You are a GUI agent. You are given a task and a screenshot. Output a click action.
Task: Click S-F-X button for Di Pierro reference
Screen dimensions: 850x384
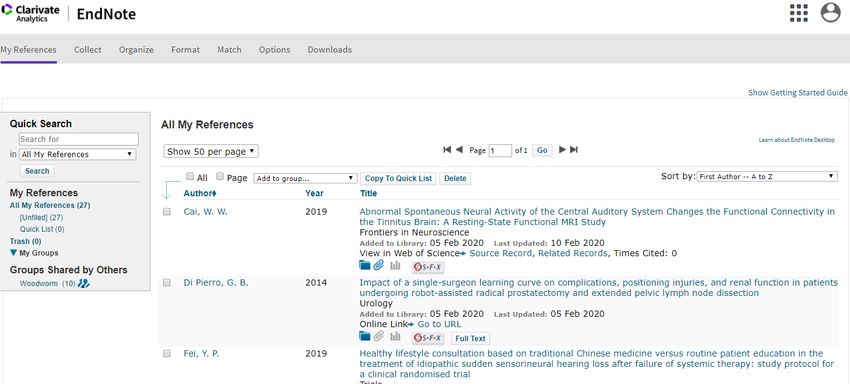coord(428,338)
